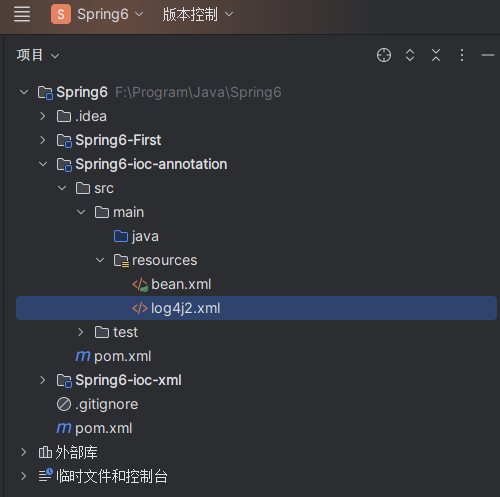Expand the 外部库 external libraries node
Image resolution: width=500 pixels, height=497 pixels.
(23, 452)
